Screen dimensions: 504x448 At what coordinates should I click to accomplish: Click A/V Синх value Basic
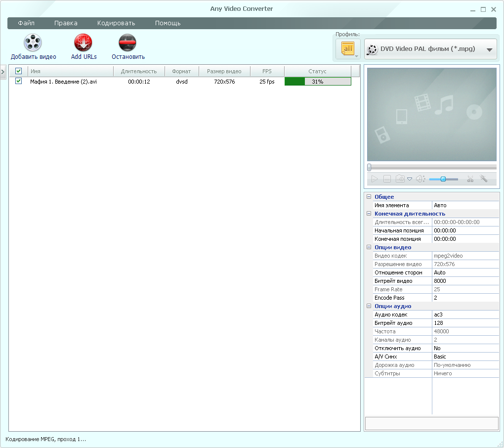tap(465, 357)
